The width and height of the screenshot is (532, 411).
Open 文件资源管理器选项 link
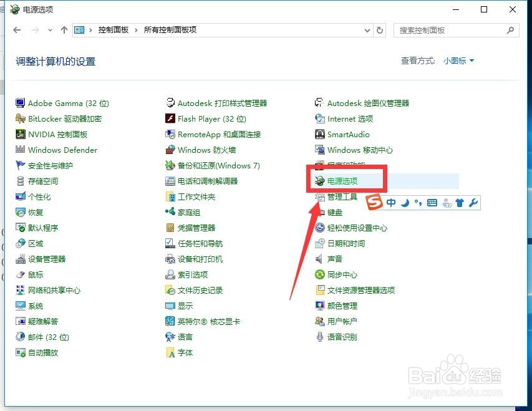coord(361,290)
